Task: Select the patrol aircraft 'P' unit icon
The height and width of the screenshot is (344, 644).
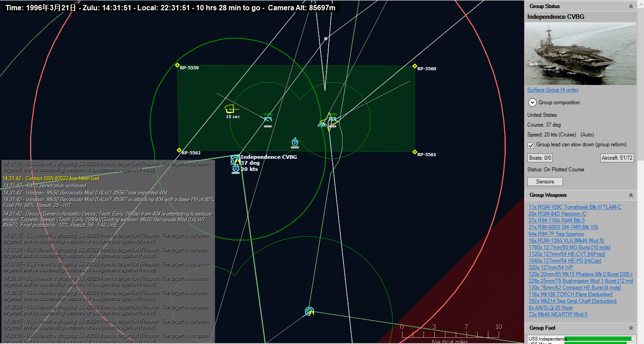Action: [295, 142]
